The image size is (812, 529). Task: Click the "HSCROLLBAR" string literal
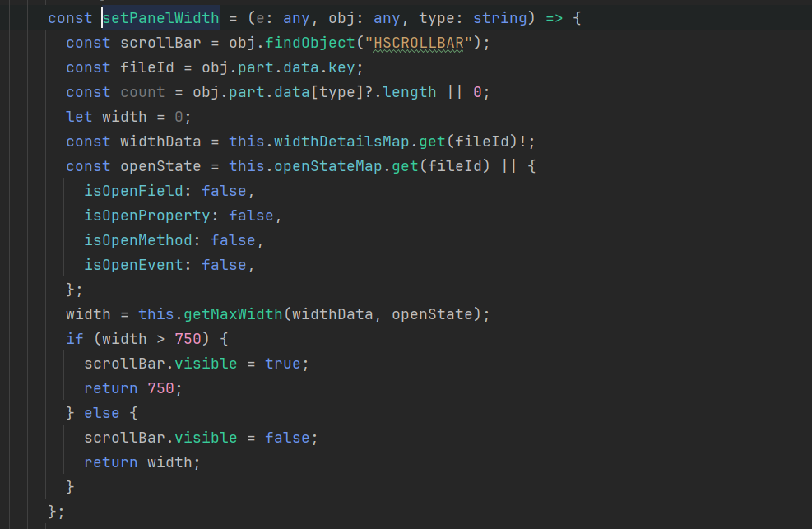click(418, 43)
